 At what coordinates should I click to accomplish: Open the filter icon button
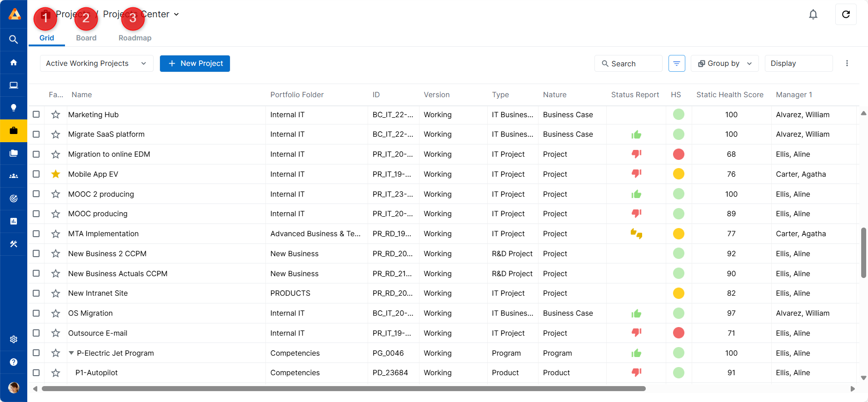(676, 64)
